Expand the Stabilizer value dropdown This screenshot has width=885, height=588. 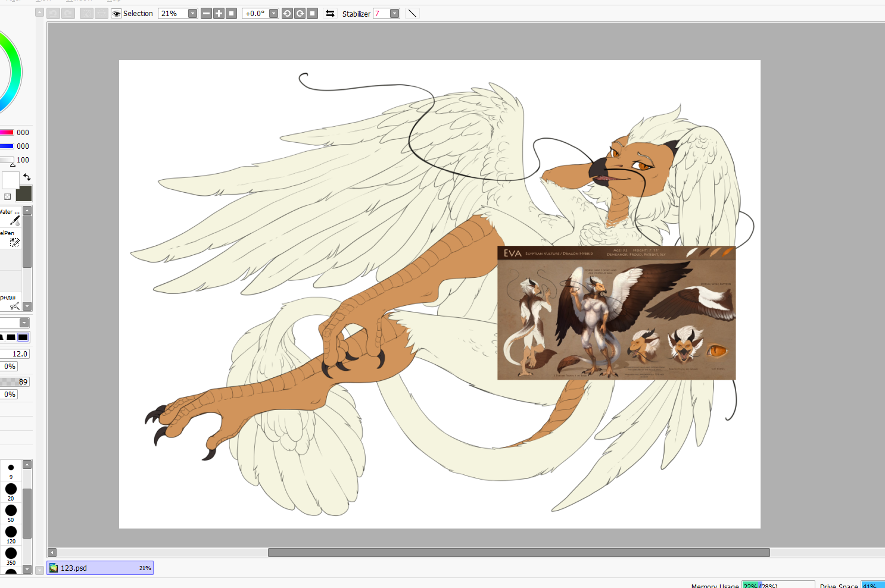pyautogui.click(x=394, y=14)
